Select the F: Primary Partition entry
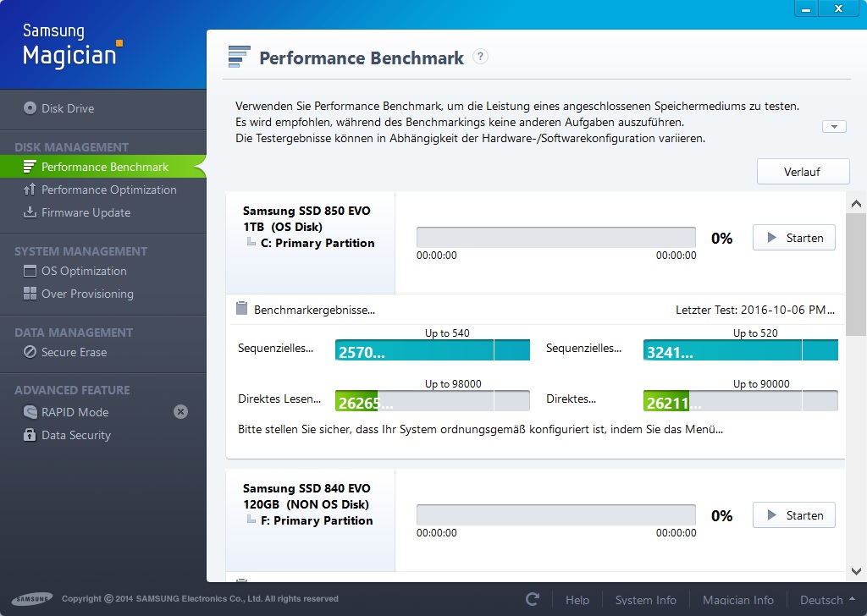This screenshot has height=616, width=867. click(317, 520)
